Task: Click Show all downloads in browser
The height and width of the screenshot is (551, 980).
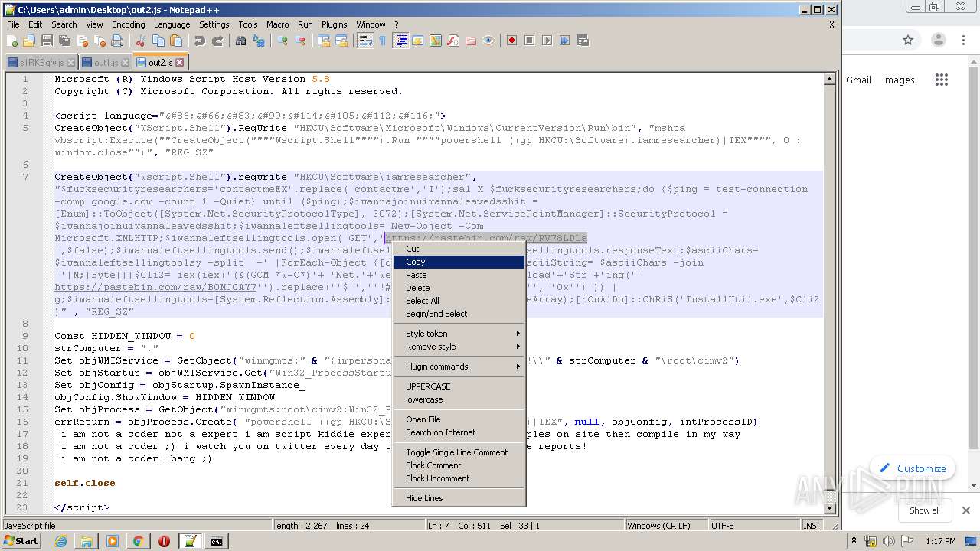Action: click(x=924, y=510)
